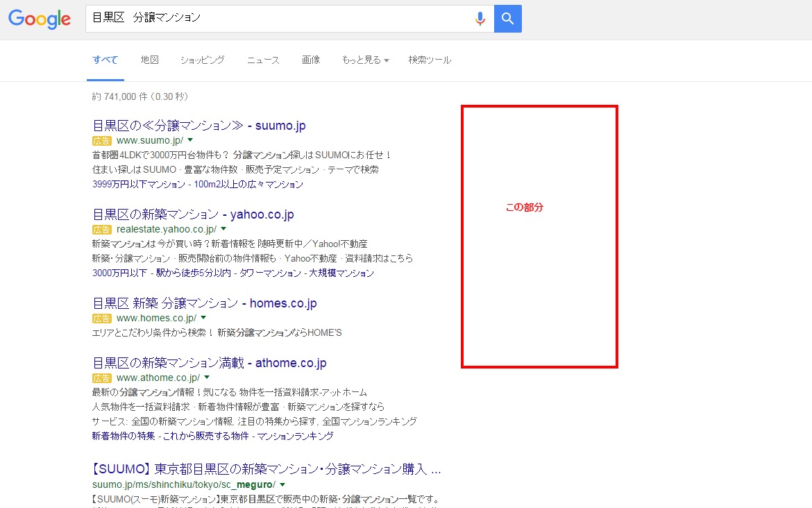
Task: Expand dropdown arrow next to www.homes.co.jp/
Action: point(203,318)
